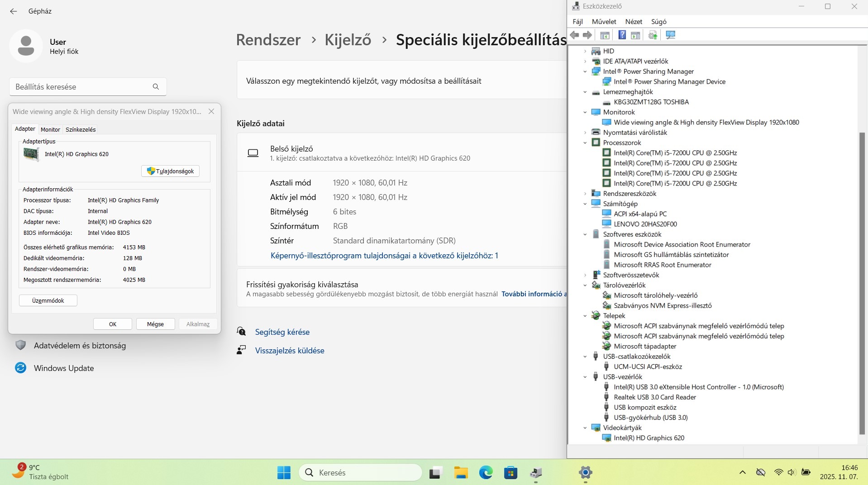
Task: Click the Beállítás keresése search field
Action: pyautogui.click(x=88, y=86)
